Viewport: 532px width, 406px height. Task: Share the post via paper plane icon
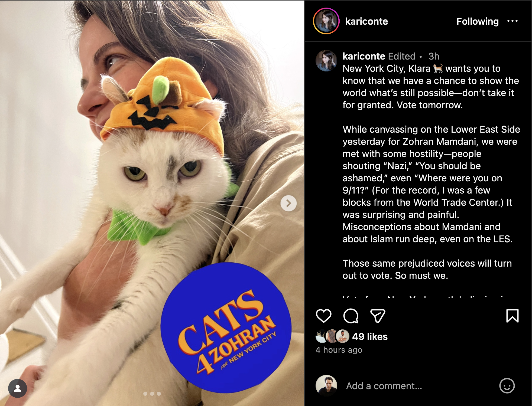378,316
